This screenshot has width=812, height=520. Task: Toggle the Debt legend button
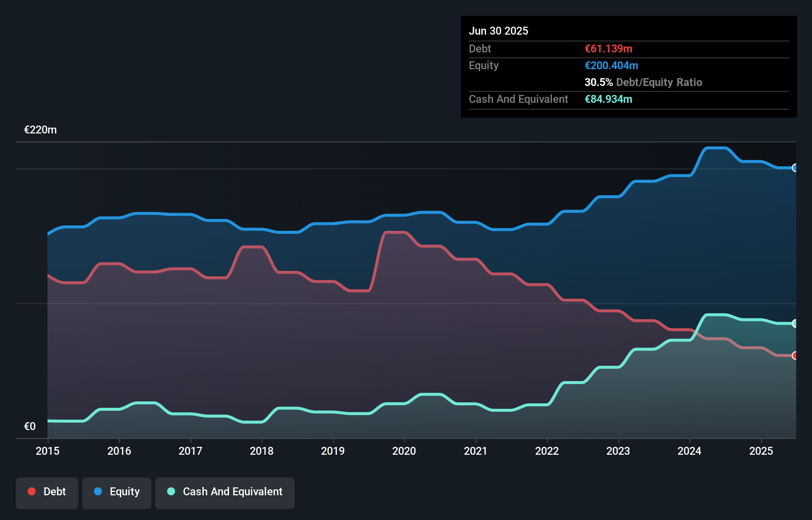coord(47,493)
